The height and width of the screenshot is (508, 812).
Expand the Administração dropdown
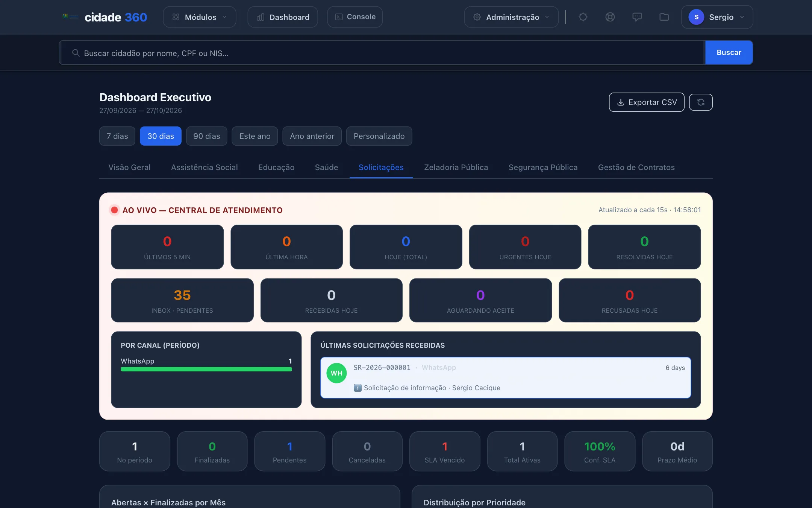coord(511,17)
